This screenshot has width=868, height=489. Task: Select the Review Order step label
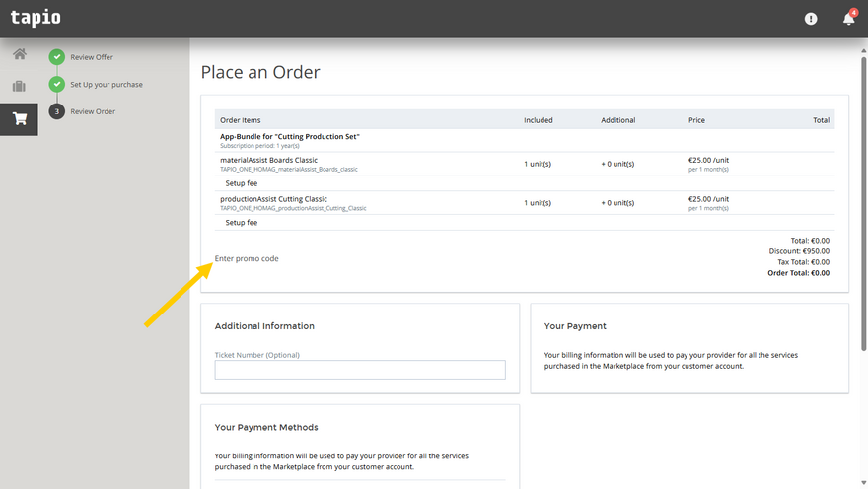click(93, 111)
